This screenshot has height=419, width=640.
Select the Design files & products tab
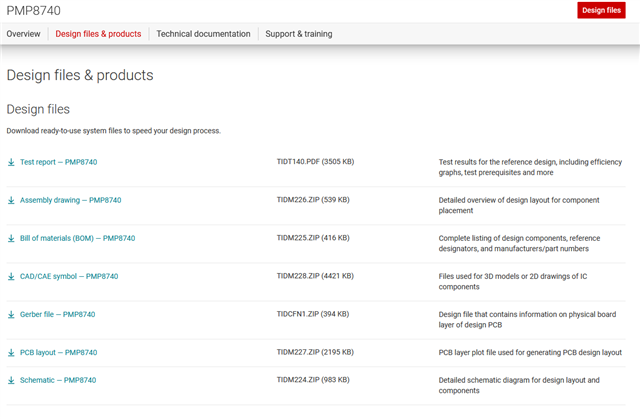click(98, 34)
